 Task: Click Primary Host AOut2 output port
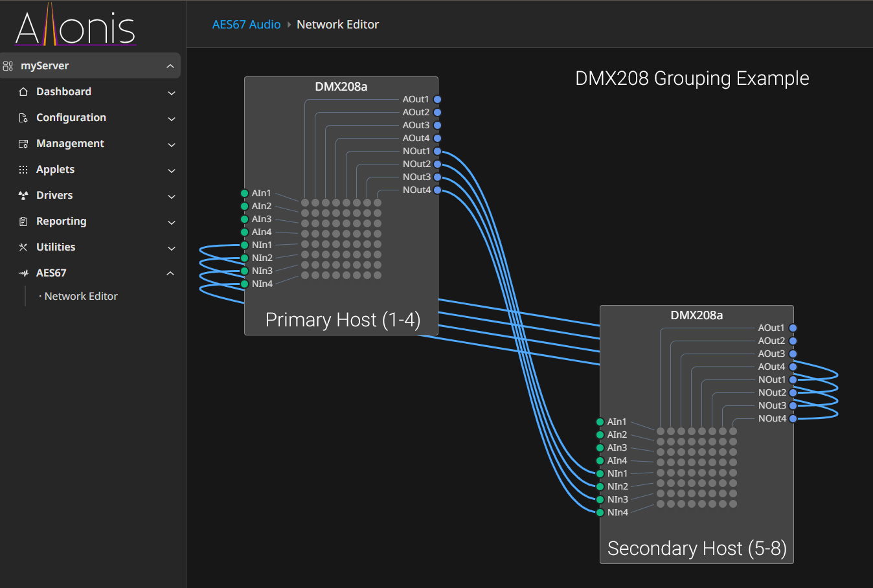(437, 112)
